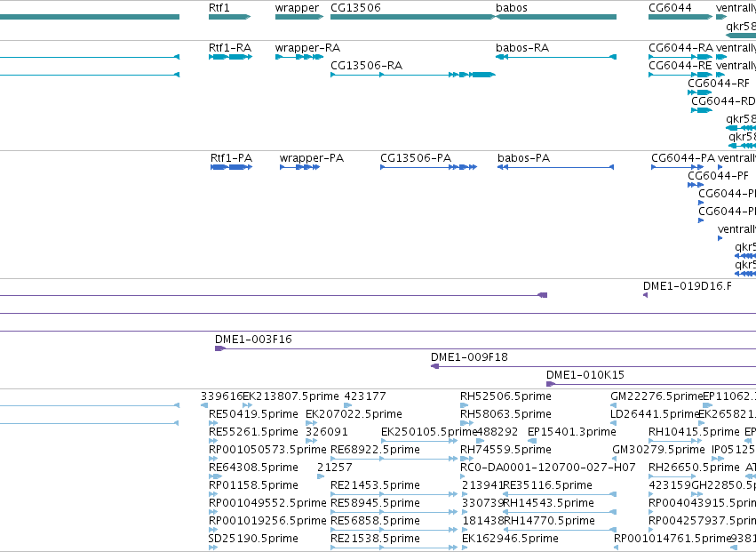756x552 pixels.
Task: Click the 423177 EST feature
Action: click(x=347, y=406)
